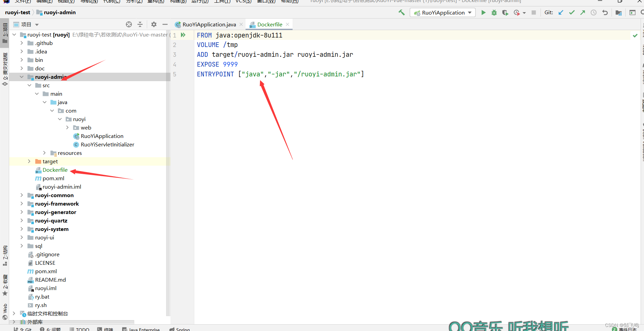Image resolution: width=644 pixels, height=331 pixels.
Task: Close the RuoYiApplication.java tab
Action: [241, 24]
